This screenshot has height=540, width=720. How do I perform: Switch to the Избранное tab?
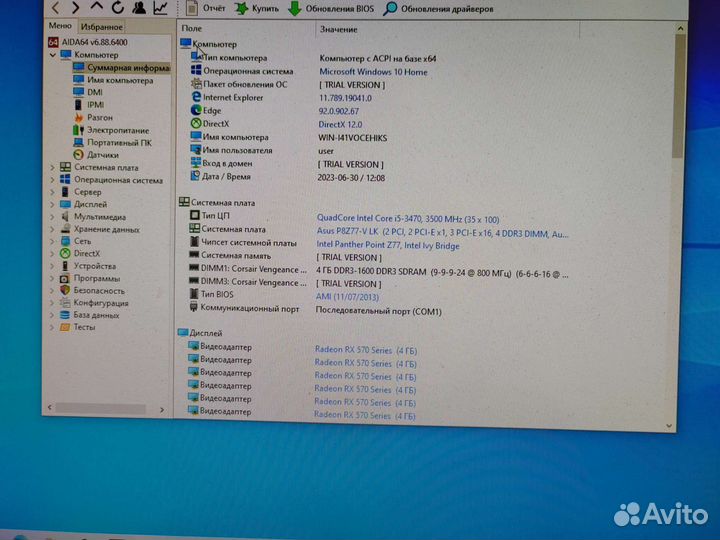(x=101, y=27)
